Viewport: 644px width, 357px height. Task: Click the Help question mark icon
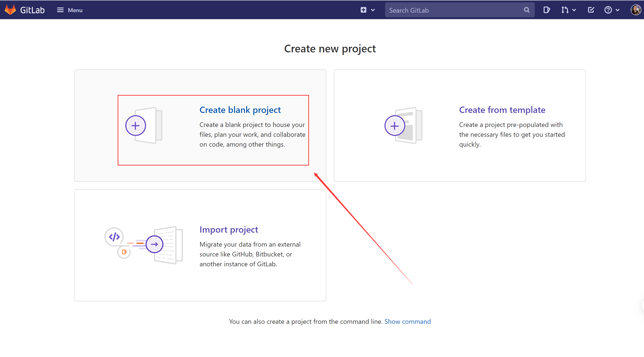pyautogui.click(x=608, y=10)
